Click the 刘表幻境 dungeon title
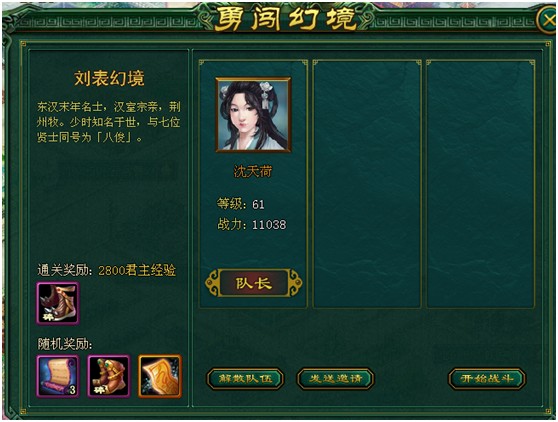Viewport: 558px width, 422px height. (x=109, y=78)
